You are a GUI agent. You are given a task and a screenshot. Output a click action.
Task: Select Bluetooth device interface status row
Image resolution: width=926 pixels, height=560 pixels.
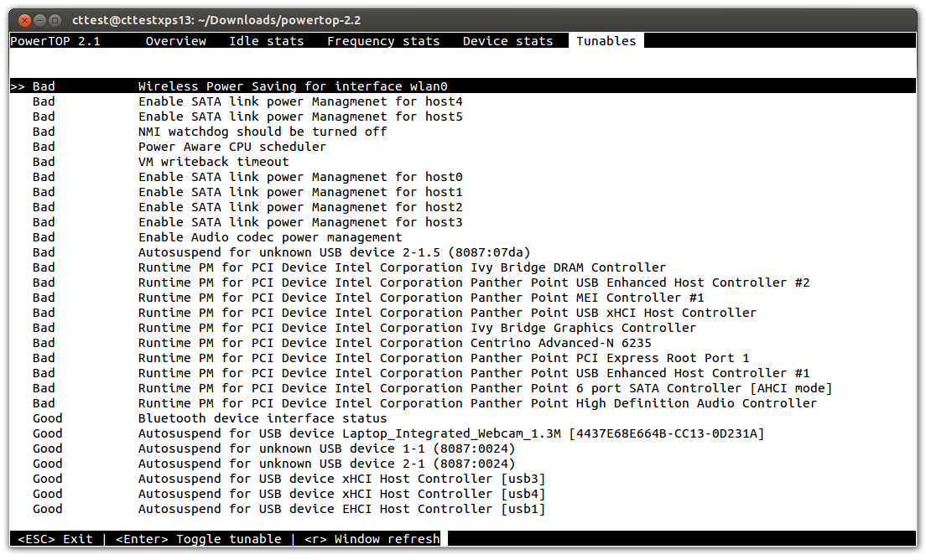pyautogui.click(x=463, y=418)
